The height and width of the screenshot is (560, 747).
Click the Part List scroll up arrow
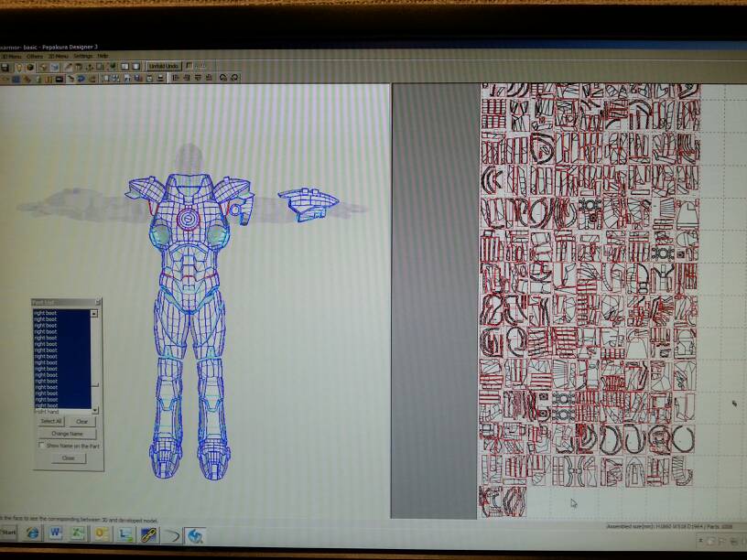coord(94,313)
